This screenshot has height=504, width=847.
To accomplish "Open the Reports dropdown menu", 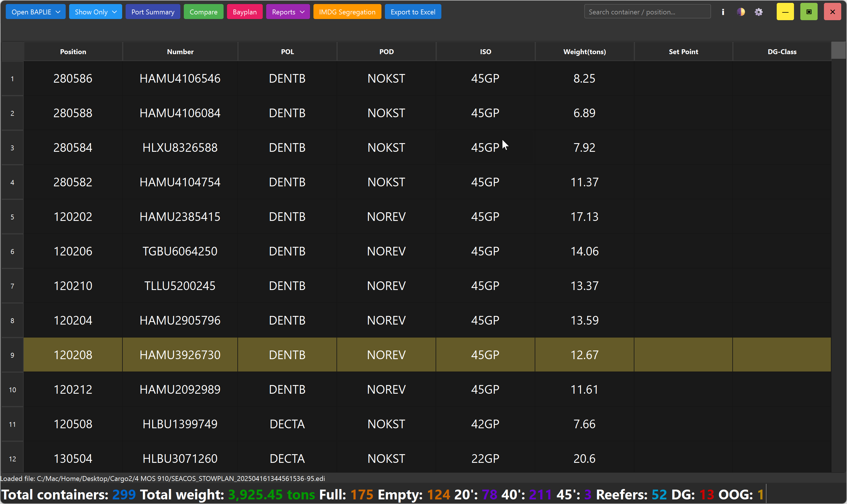I will point(288,12).
